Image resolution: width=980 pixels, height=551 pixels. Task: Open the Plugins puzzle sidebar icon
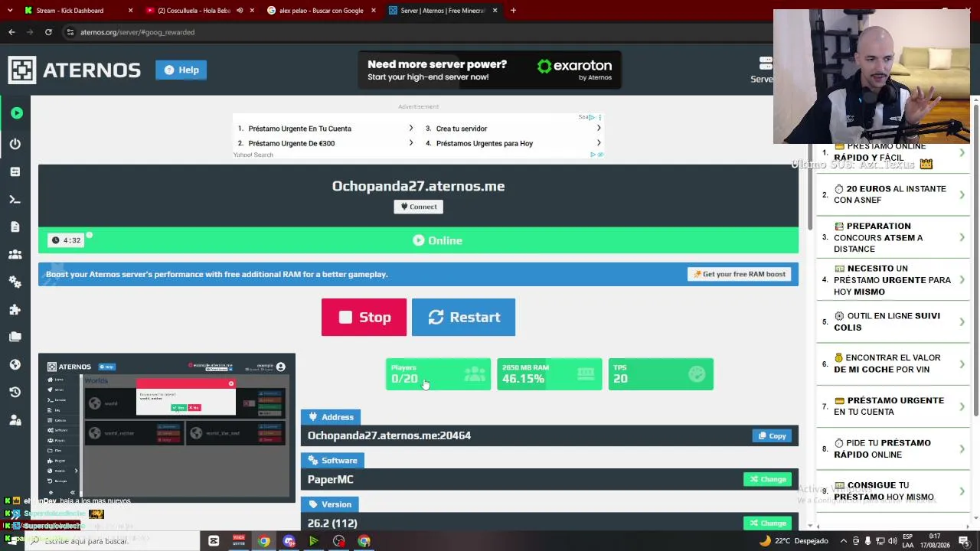tap(15, 309)
